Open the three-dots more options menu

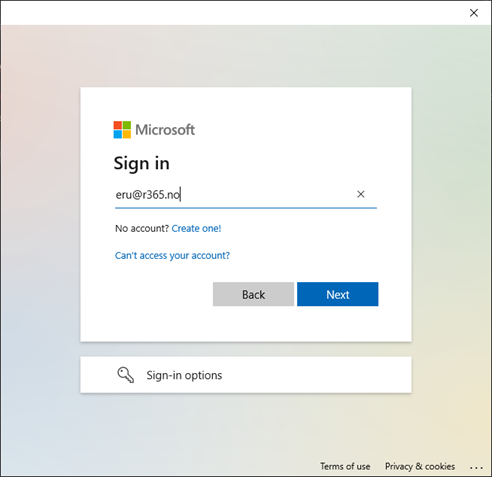(476, 467)
